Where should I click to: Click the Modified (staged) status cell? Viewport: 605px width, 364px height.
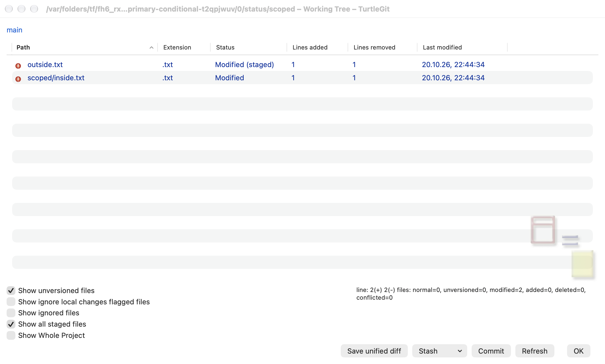point(244,65)
